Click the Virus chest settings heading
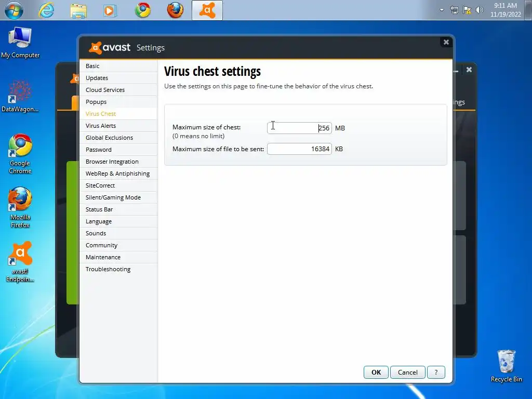Image resolution: width=532 pixels, height=399 pixels. [x=212, y=72]
